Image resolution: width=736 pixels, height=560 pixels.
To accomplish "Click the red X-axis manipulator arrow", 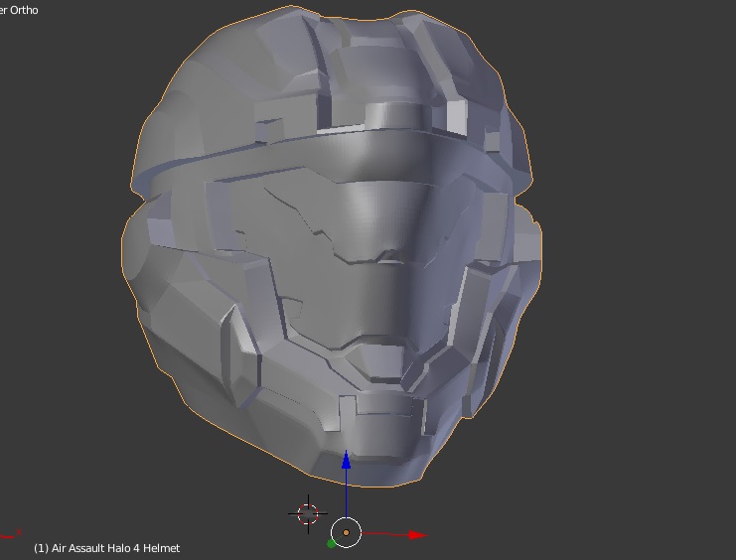I will 417,534.
